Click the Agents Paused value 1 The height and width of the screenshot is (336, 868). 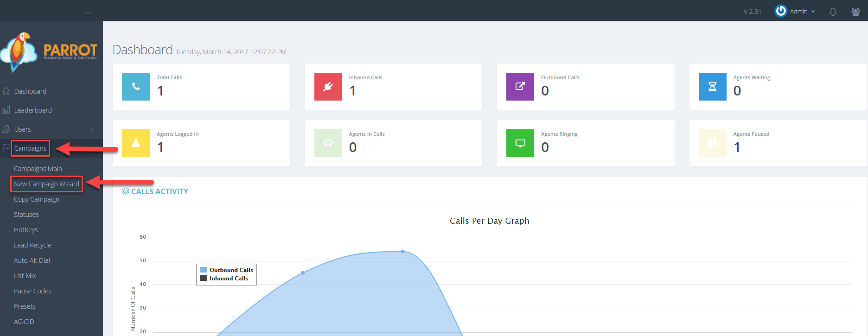click(x=737, y=147)
